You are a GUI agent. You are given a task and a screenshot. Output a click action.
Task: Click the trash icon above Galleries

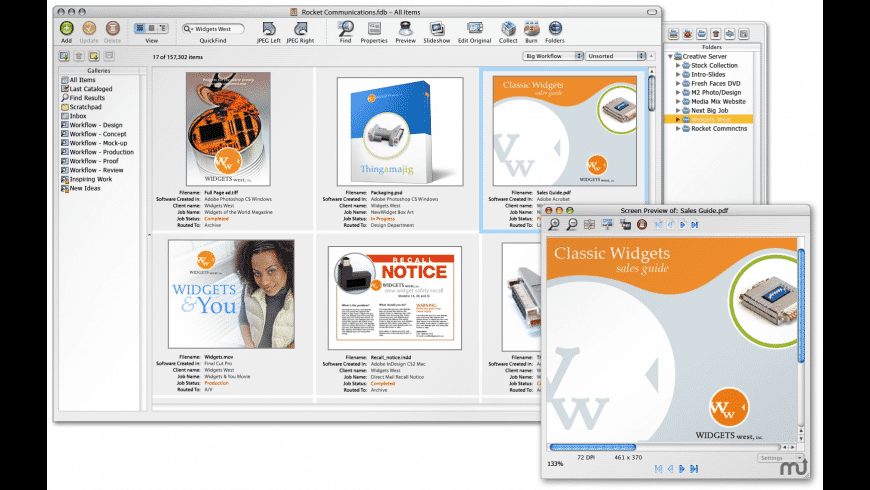(79, 56)
